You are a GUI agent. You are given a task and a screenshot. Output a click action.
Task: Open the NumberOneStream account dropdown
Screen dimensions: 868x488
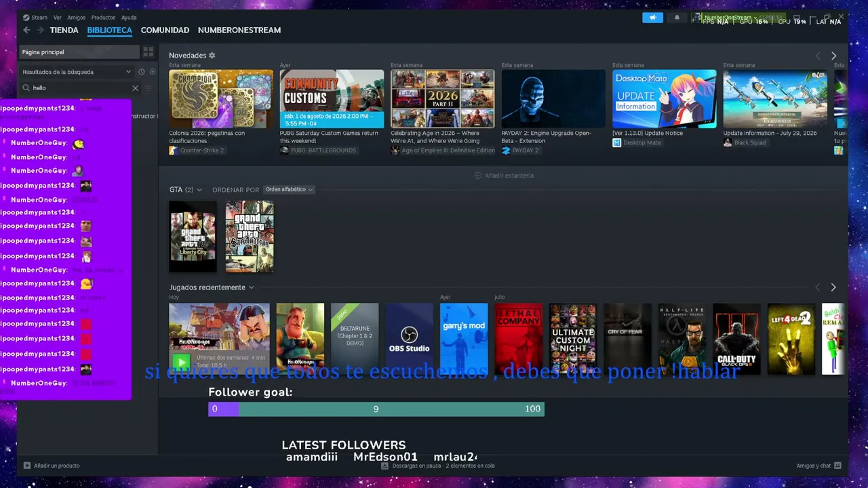pyautogui.click(x=729, y=18)
